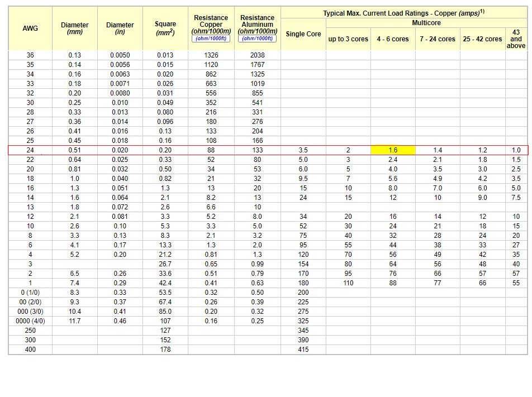Click the ohm/1000ft button under Resistance Aluminum
The width and height of the screenshot is (532, 397).
point(257,39)
